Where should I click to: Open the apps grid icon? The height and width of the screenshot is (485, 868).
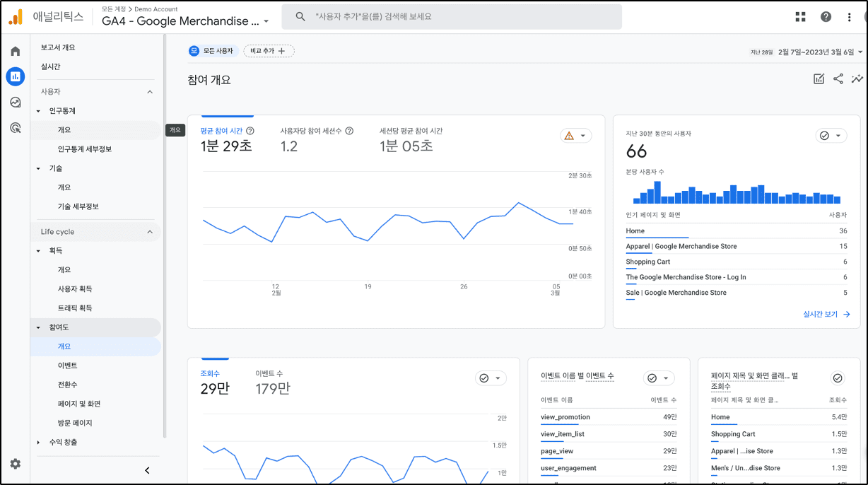(800, 17)
